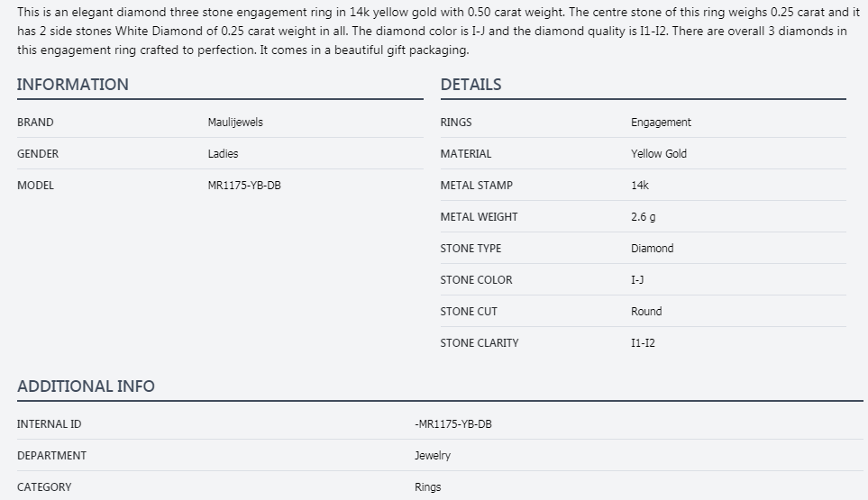This screenshot has width=868, height=500.
Task: Click the DETAILS section heading
Action: tap(471, 85)
